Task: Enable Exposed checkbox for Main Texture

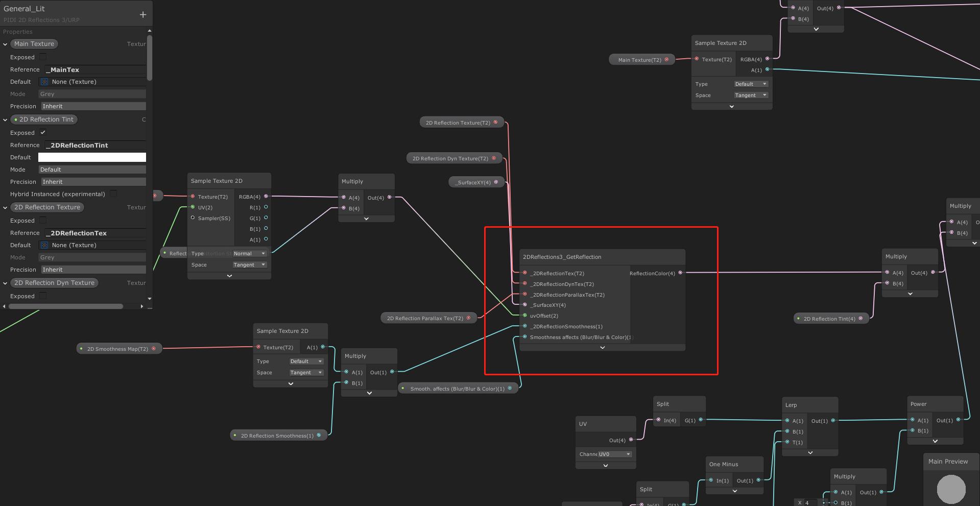Action: click(43, 57)
